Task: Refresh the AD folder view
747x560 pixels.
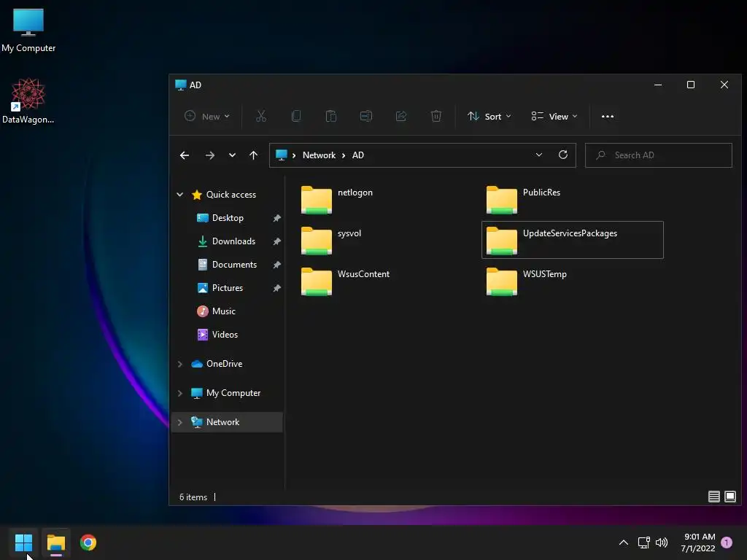Action: tap(563, 155)
